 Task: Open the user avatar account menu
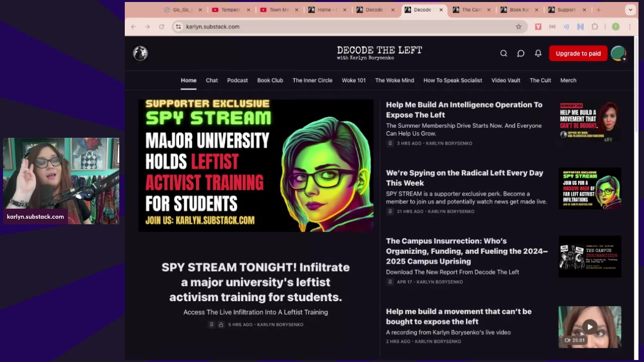coord(618,53)
